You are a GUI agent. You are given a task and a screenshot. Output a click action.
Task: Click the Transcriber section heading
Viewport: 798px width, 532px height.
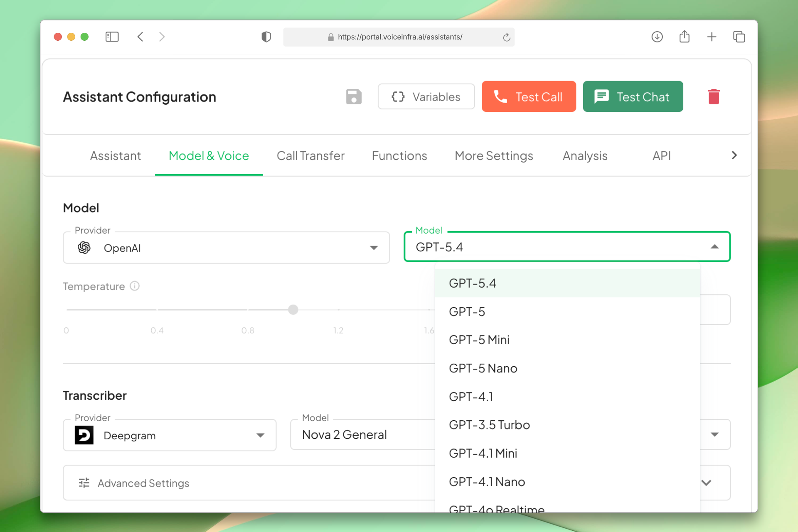click(x=95, y=396)
